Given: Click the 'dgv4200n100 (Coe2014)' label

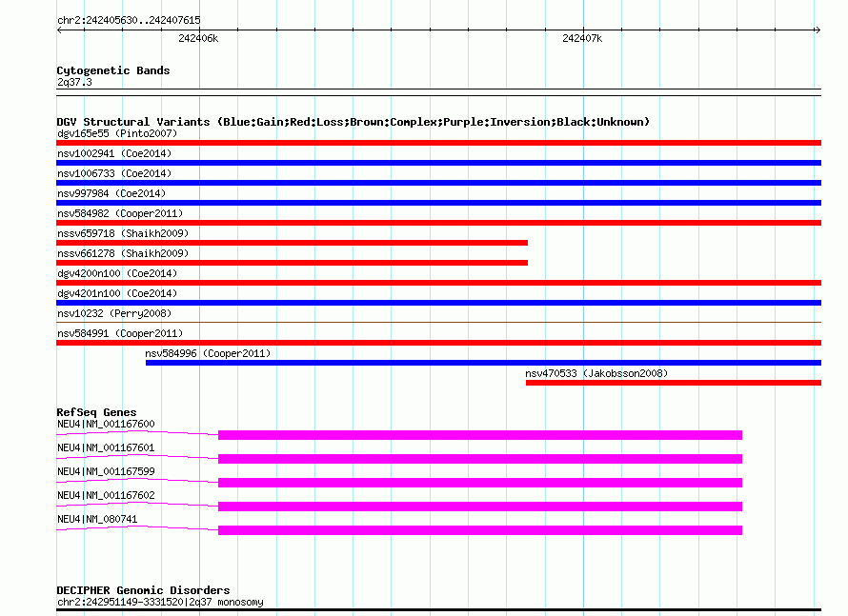Looking at the screenshot, I should (x=117, y=273).
